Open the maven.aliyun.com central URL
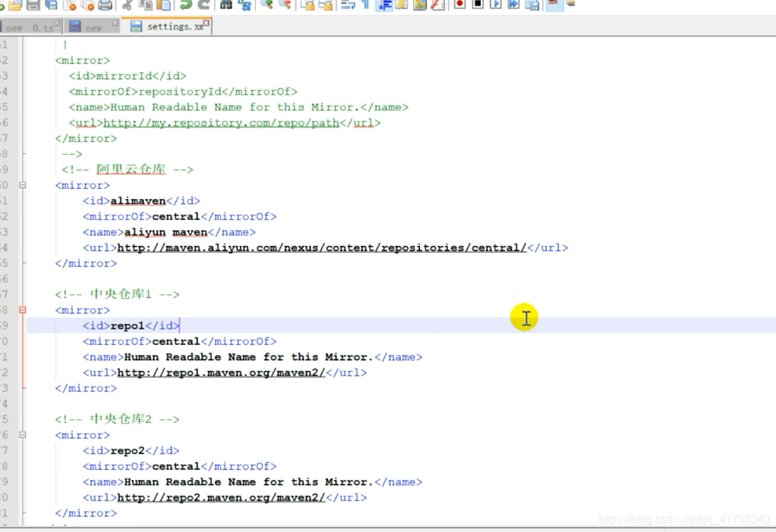The width and height of the screenshot is (776, 532). pos(322,247)
